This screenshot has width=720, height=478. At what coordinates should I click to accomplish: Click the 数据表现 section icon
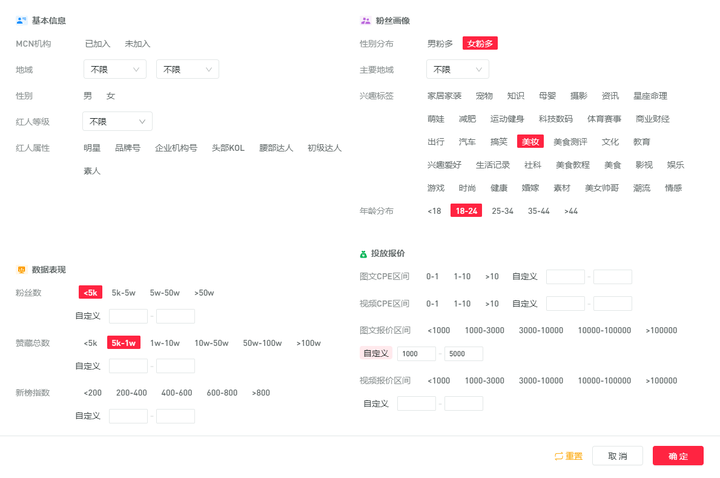pos(22,270)
